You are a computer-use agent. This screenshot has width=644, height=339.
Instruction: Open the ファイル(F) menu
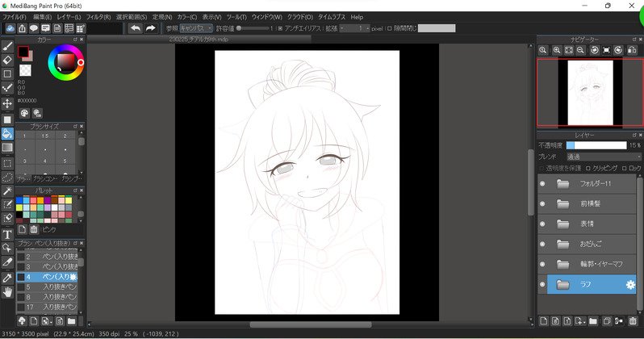tap(15, 17)
